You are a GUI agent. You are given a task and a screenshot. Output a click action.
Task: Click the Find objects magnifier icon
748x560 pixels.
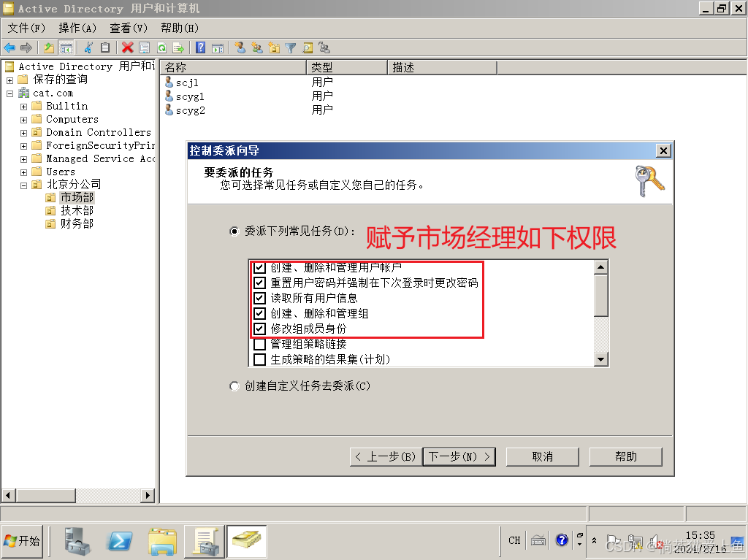click(308, 47)
